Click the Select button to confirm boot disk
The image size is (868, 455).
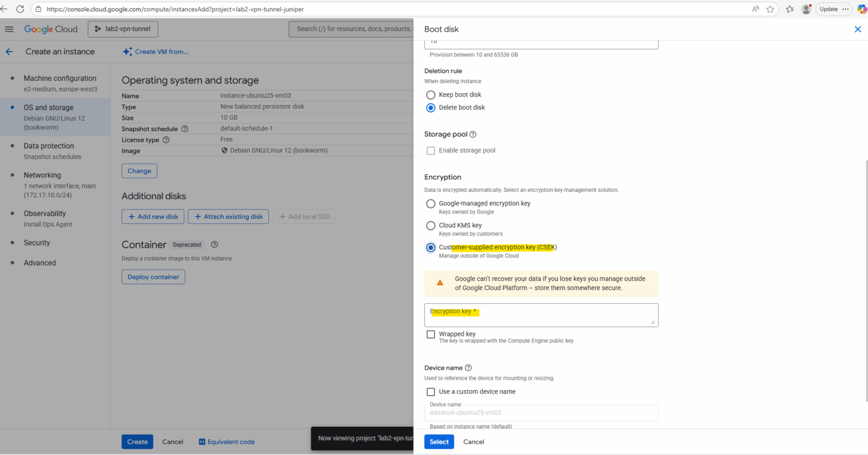[439, 441]
